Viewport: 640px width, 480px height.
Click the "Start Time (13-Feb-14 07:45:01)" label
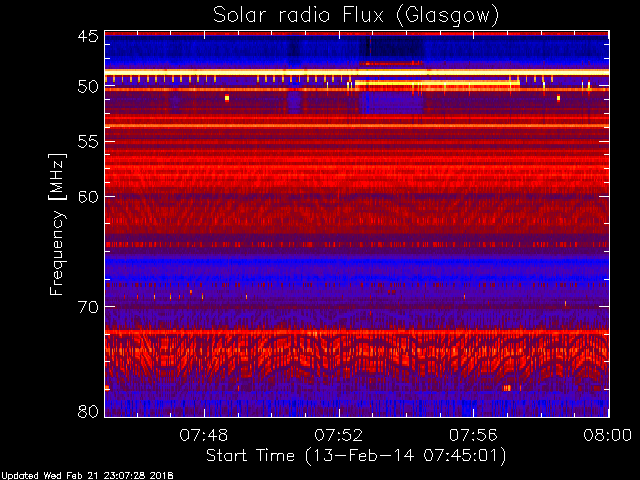(x=356, y=456)
